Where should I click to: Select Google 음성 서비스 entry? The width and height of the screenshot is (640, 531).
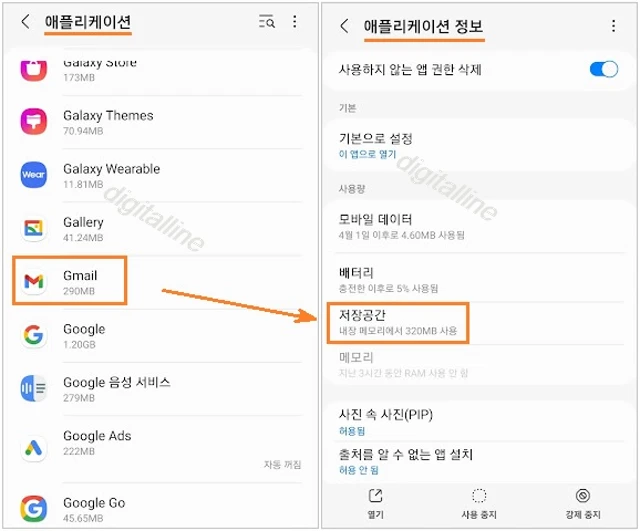[161, 389]
